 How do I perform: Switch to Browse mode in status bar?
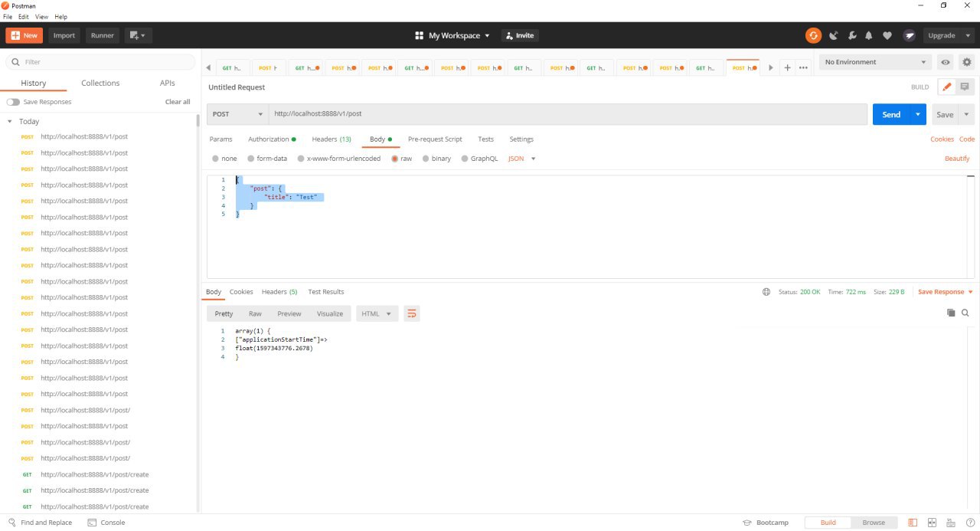(x=874, y=523)
